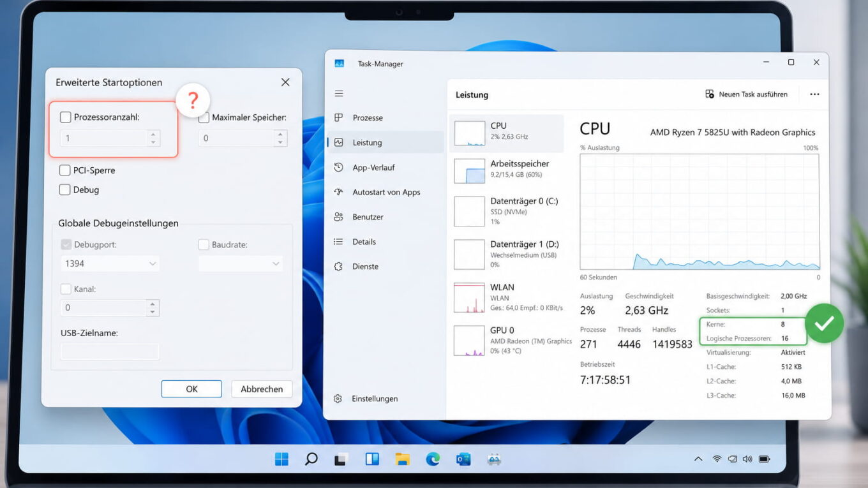Image resolution: width=868 pixels, height=488 pixels.
Task: Decrease Maximaler Speicher with the down arrow
Action: point(280,142)
